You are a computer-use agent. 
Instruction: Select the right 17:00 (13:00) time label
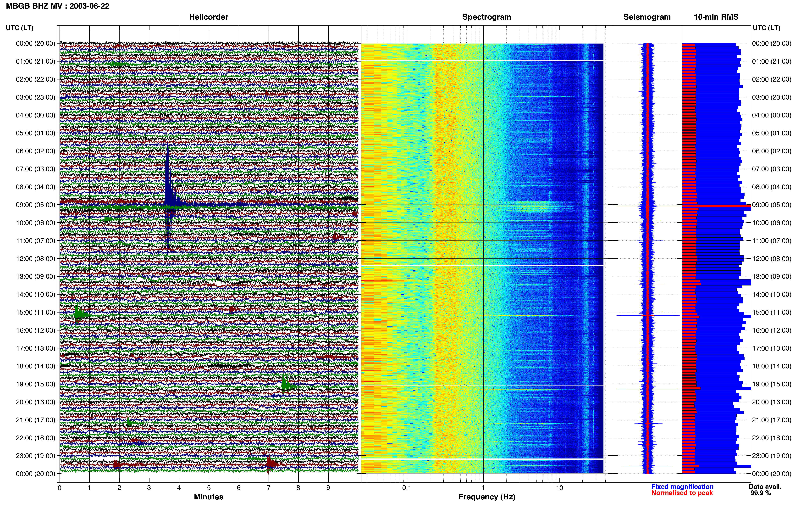[x=772, y=348]
